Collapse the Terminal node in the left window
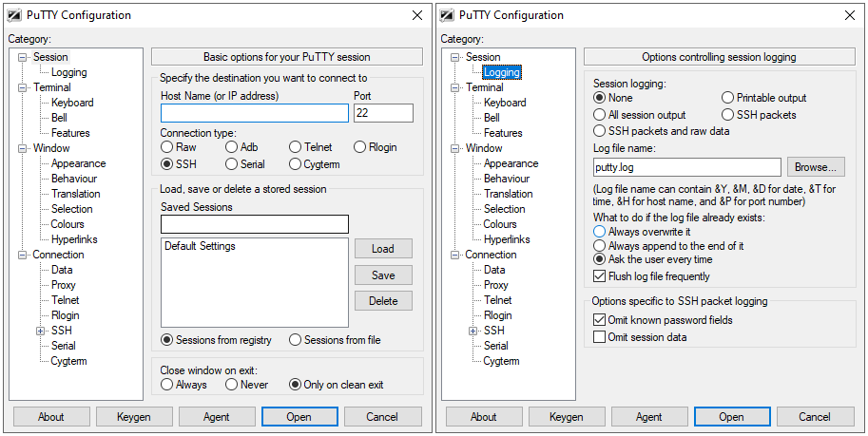 22,87
